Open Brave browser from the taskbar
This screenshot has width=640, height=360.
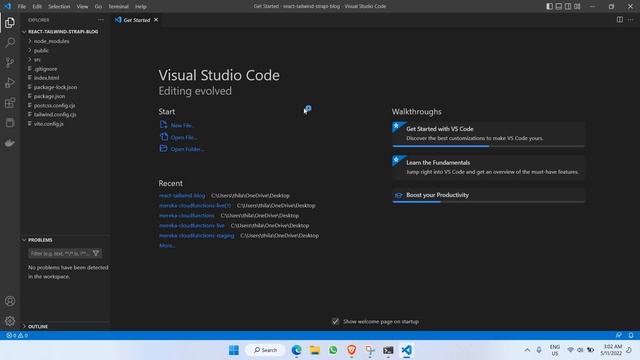click(x=351, y=350)
